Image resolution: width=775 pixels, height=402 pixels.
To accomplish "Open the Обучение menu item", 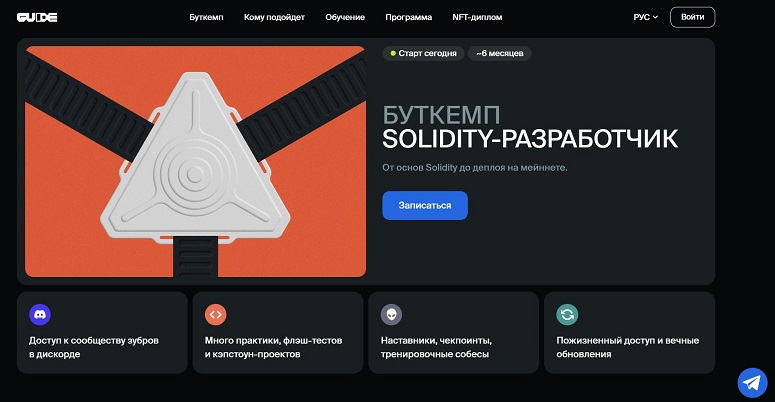I will pos(345,17).
